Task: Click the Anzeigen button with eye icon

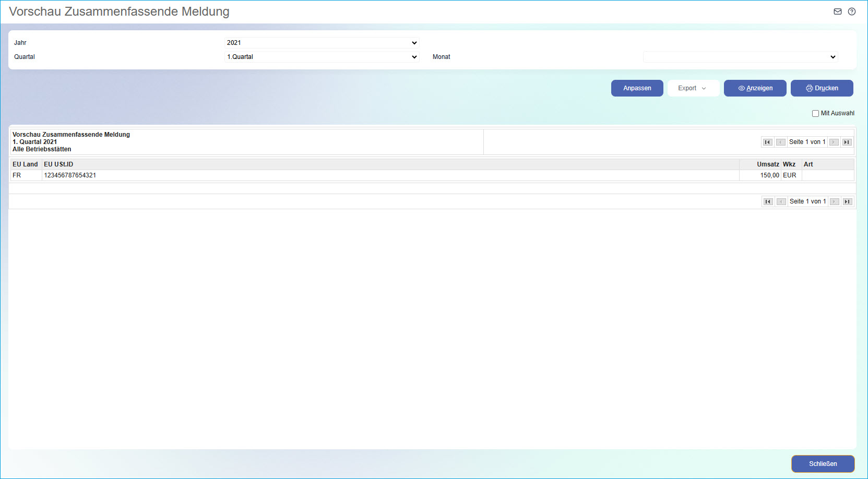Action: 755,88
